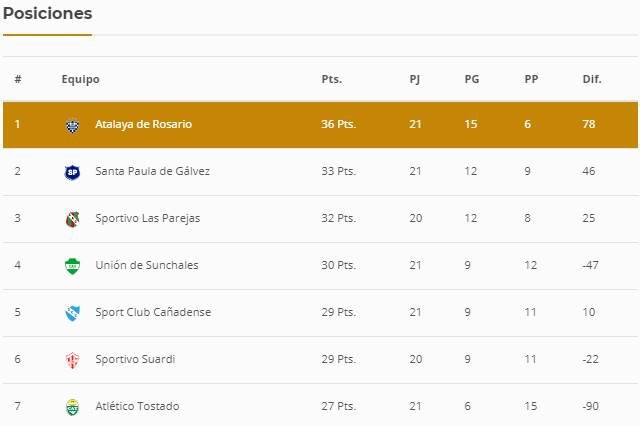Open the Unión de Sunchales team page

tap(146, 266)
